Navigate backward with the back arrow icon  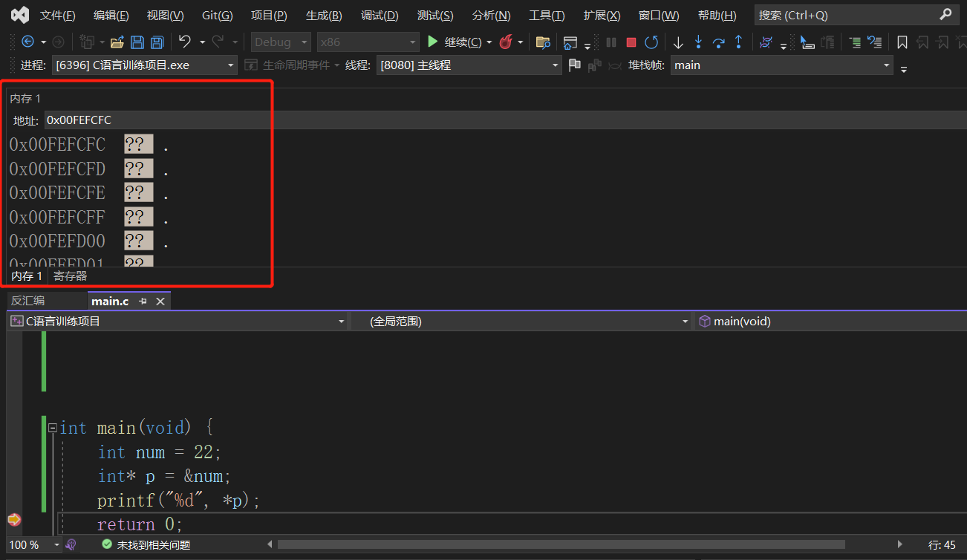tap(27, 42)
